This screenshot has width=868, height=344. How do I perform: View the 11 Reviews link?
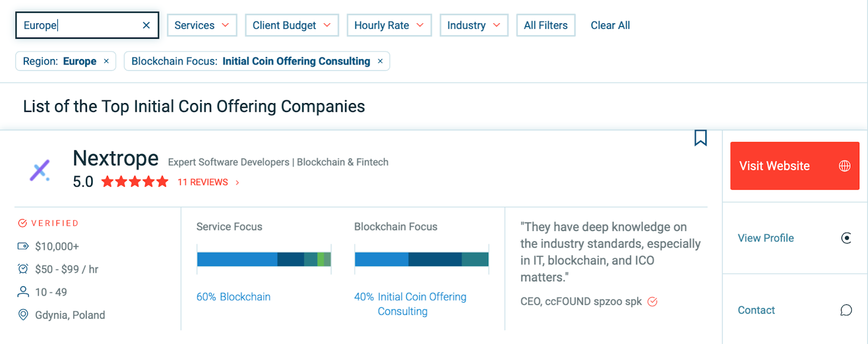coord(203,182)
